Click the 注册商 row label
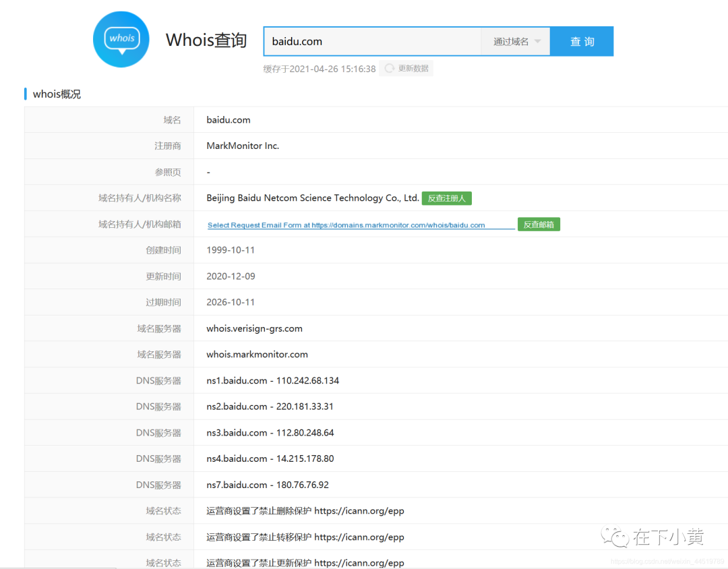This screenshot has width=728, height=569. pos(168,146)
